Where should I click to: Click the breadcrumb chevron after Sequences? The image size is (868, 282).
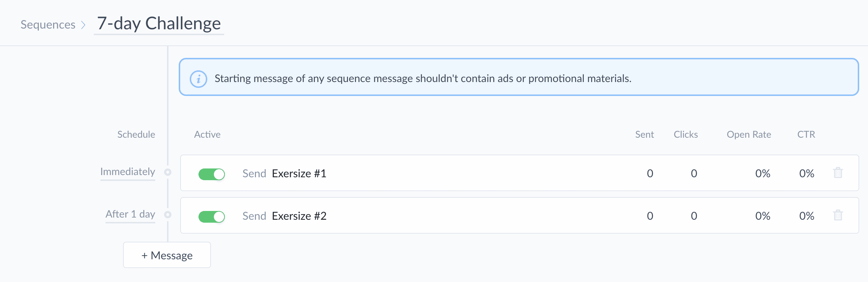(x=84, y=25)
